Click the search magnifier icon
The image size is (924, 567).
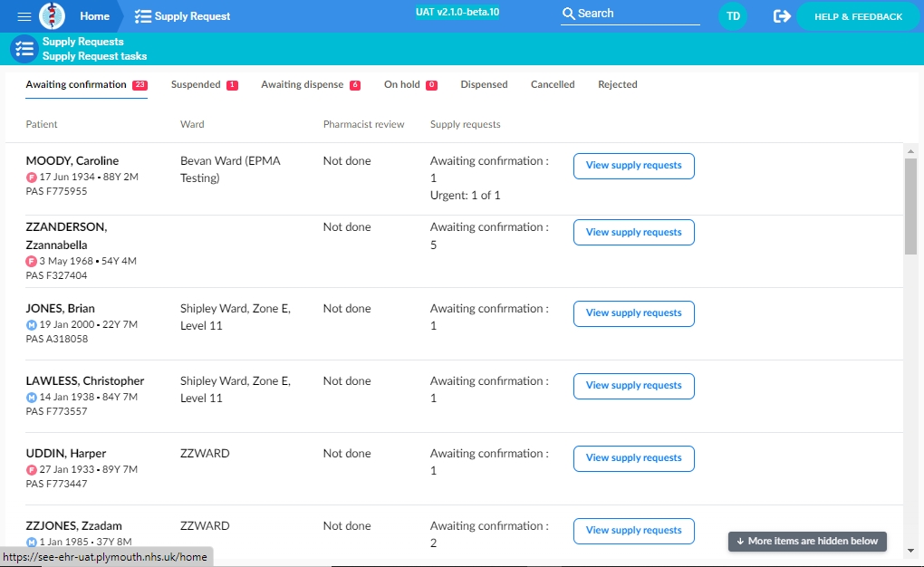(x=568, y=14)
